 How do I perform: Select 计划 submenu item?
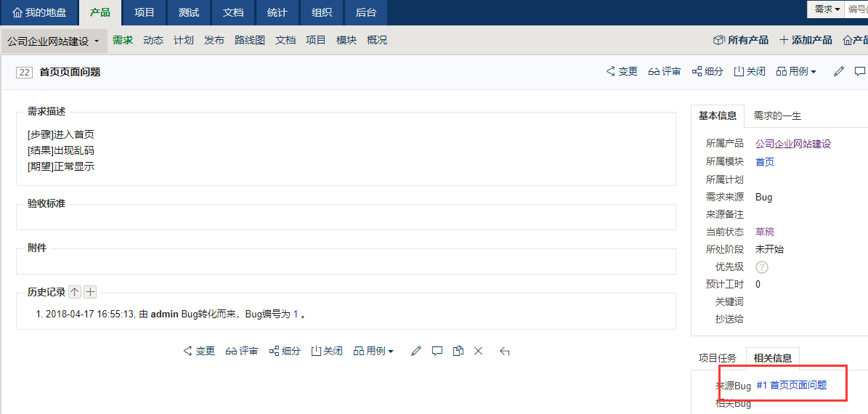pyautogui.click(x=184, y=41)
